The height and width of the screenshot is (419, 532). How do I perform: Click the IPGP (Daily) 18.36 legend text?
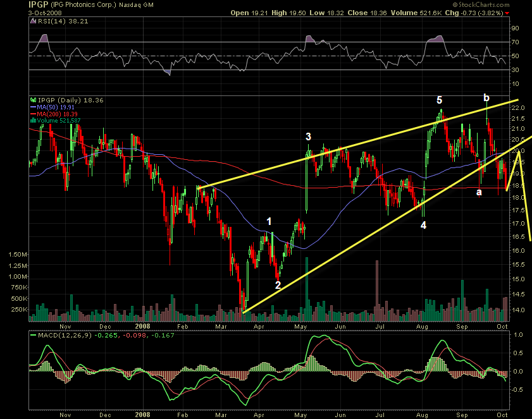coord(71,100)
